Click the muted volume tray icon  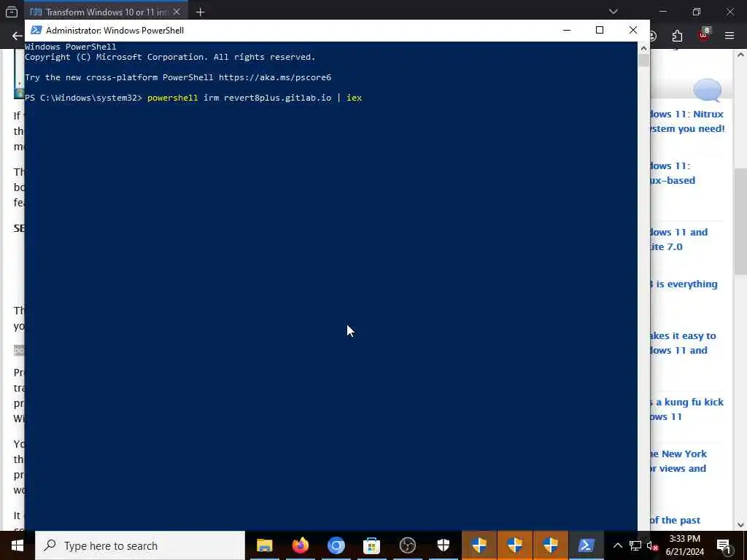(x=653, y=545)
